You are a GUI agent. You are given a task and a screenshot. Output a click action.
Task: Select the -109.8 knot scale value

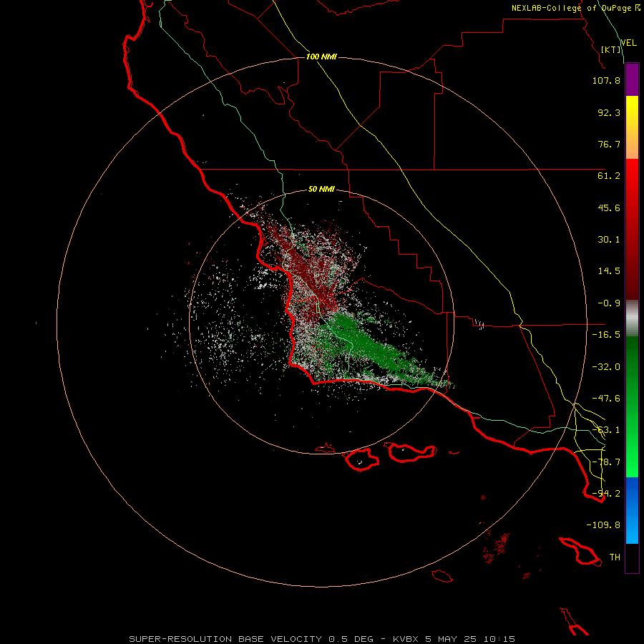(603, 525)
